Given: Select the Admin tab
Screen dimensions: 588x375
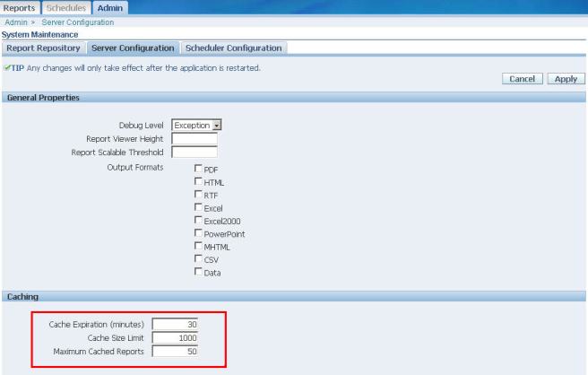Looking at the screenshot, I should 112,7.
